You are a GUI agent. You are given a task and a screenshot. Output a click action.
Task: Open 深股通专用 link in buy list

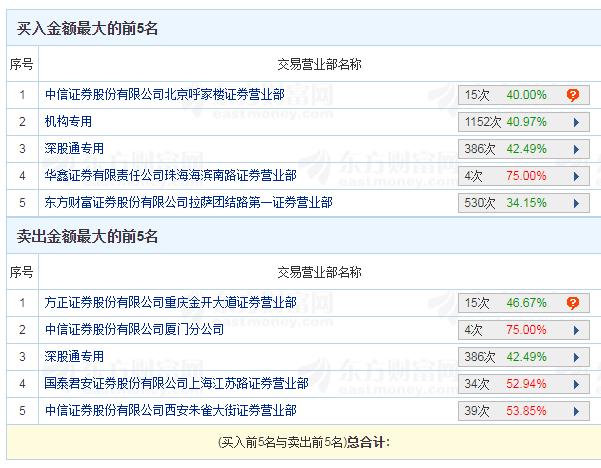pyautogui.click(x=74, y=148)
